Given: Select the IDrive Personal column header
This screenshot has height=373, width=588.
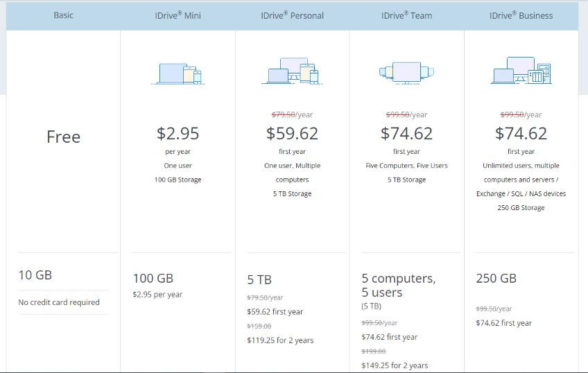Looking at the screenshot, I should [292, 15].
